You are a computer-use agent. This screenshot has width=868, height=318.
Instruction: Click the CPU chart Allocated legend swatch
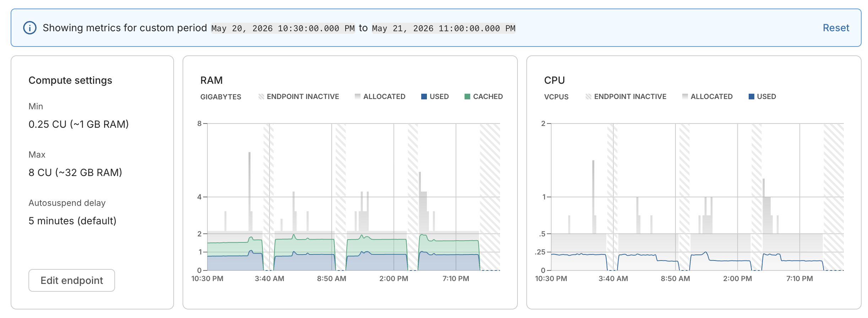(685, 97)
